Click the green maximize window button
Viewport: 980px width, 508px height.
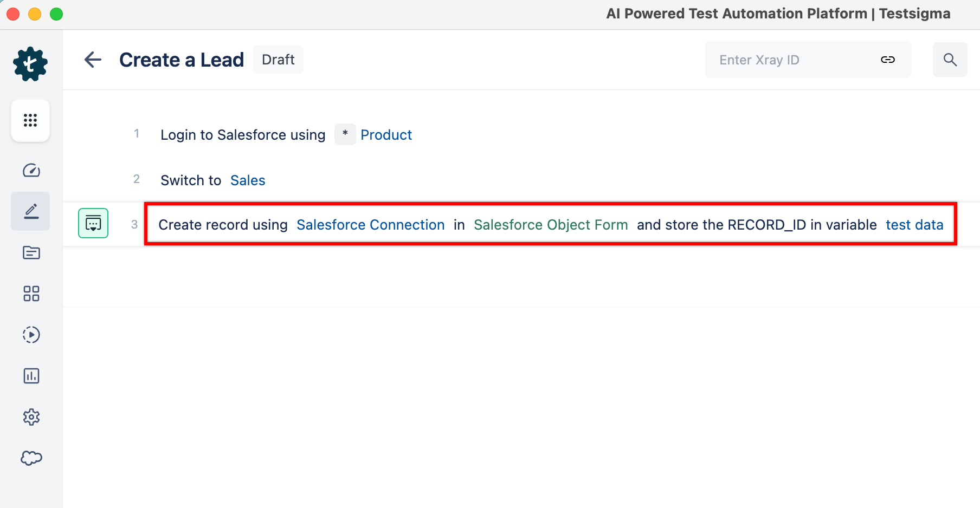coord(56,14)
